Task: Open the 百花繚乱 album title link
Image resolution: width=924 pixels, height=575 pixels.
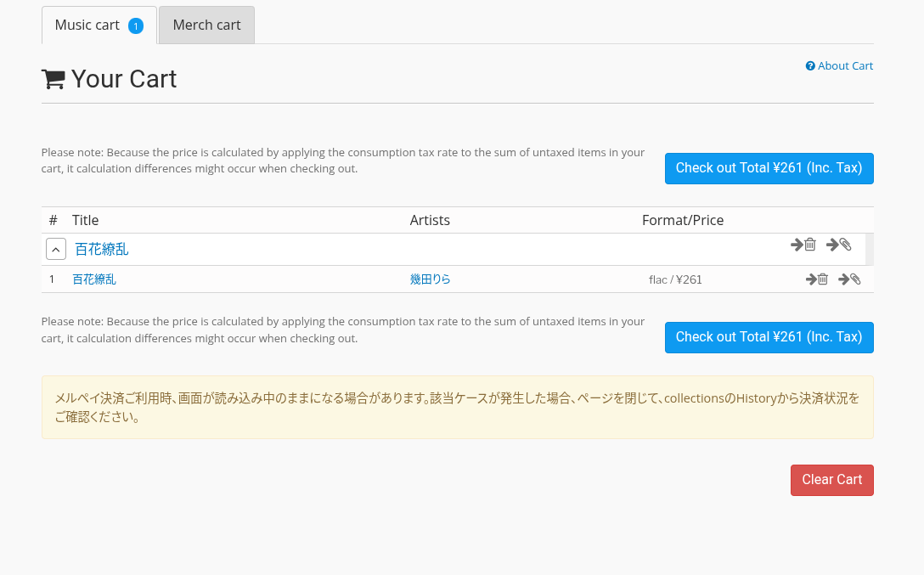Action: (x=102, y=250)
